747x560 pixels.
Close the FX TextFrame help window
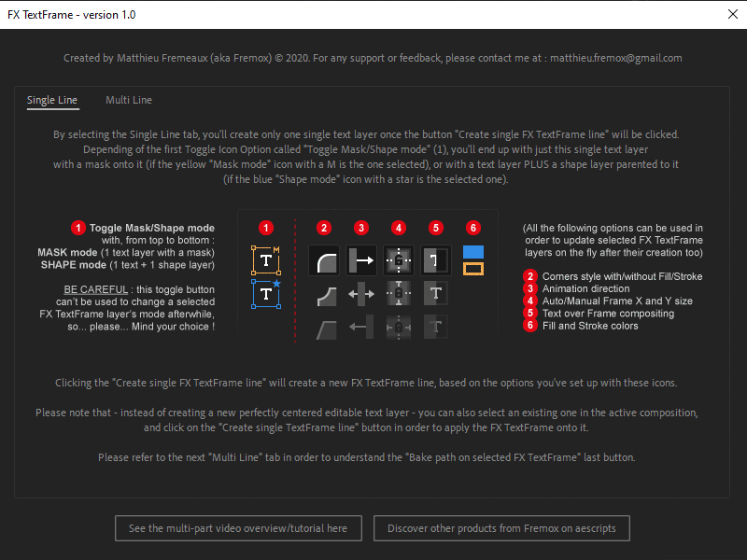[x=733, y=14]
